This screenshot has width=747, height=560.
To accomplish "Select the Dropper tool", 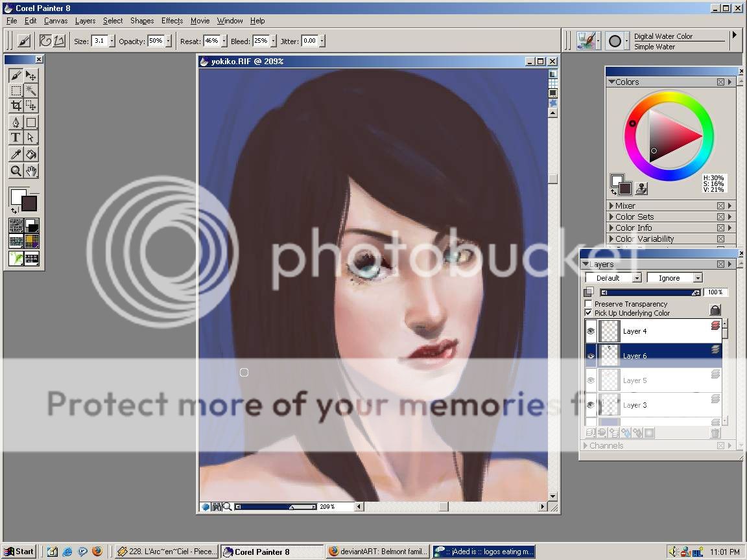I will click(x=16, y=154).
